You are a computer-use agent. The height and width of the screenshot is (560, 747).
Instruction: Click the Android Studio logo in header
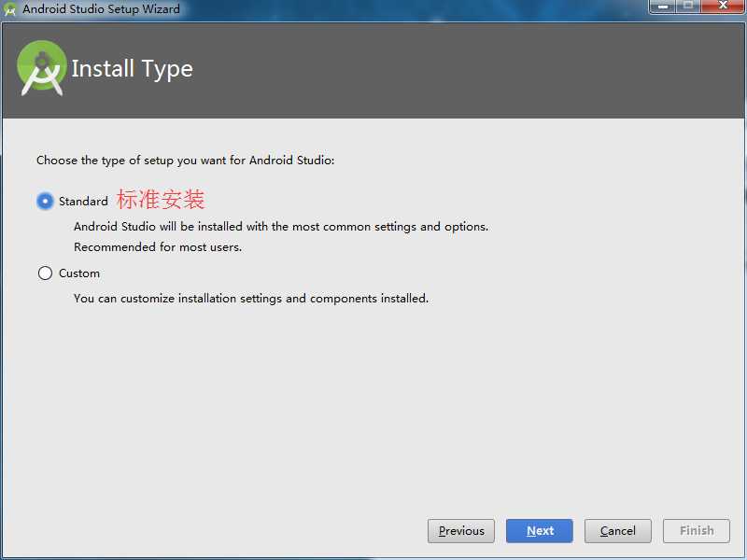coord(42,68)
